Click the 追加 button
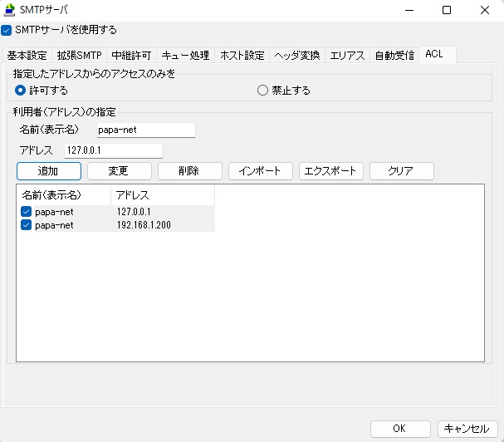The image size is (504, 442). 49,171
